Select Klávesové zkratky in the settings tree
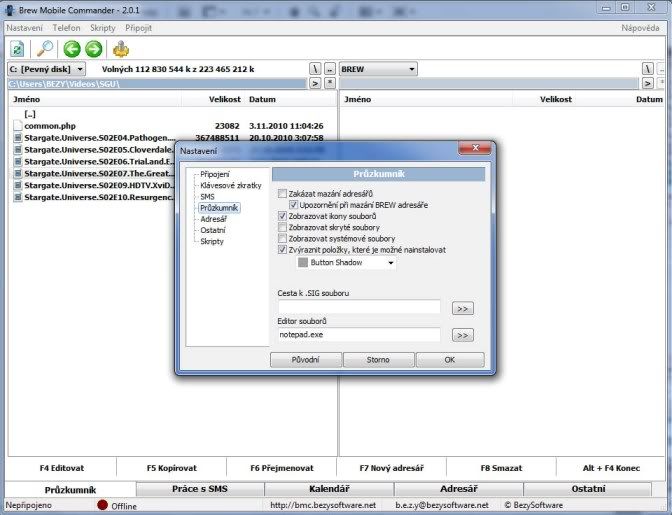Screen dimensions: 672x515 [x=231, y=186]
